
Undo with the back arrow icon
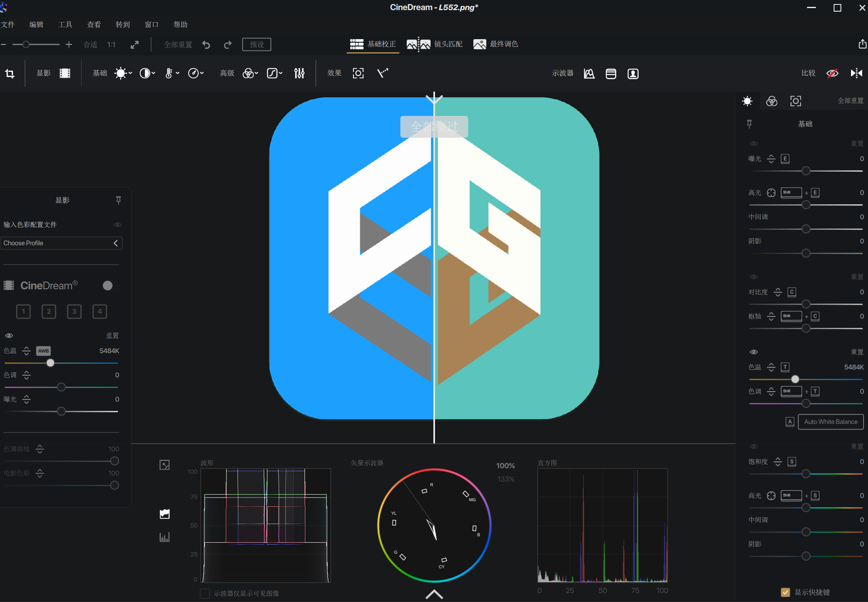tap(206, 44)
